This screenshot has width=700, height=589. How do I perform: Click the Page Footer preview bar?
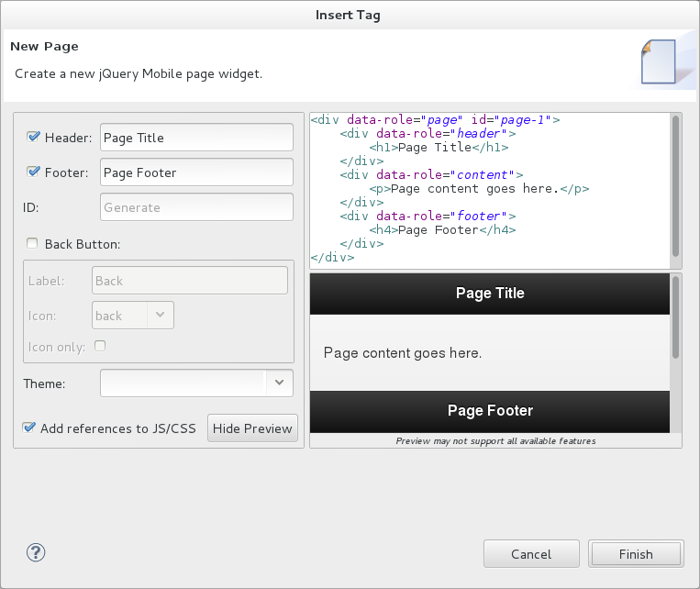point(490,410)
